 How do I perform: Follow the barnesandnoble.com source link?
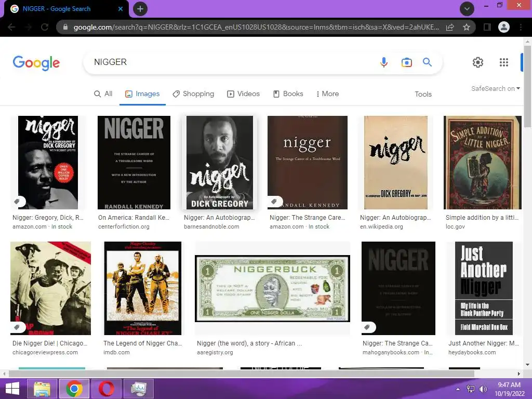pyautogui.click(x=211, y=227)
